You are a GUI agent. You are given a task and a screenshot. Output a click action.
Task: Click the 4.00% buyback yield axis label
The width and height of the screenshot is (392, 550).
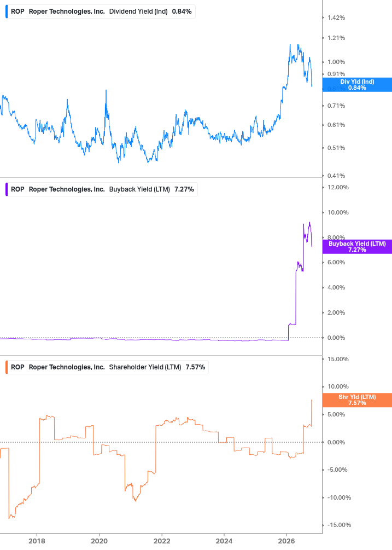[336, 288]
